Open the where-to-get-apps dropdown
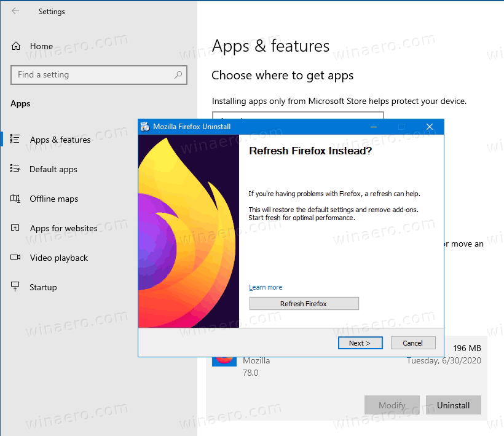Viewport: 504px width, 436px height. tap(298, 116)
